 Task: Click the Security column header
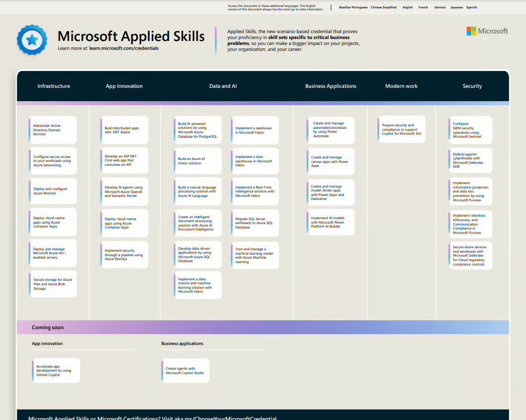click(x=472, y=86)
